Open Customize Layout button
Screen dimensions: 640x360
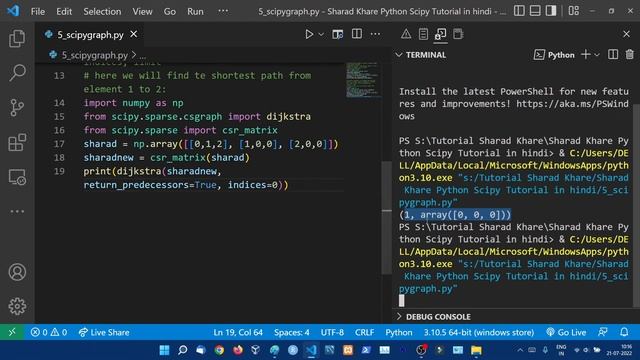click(573, 11)
